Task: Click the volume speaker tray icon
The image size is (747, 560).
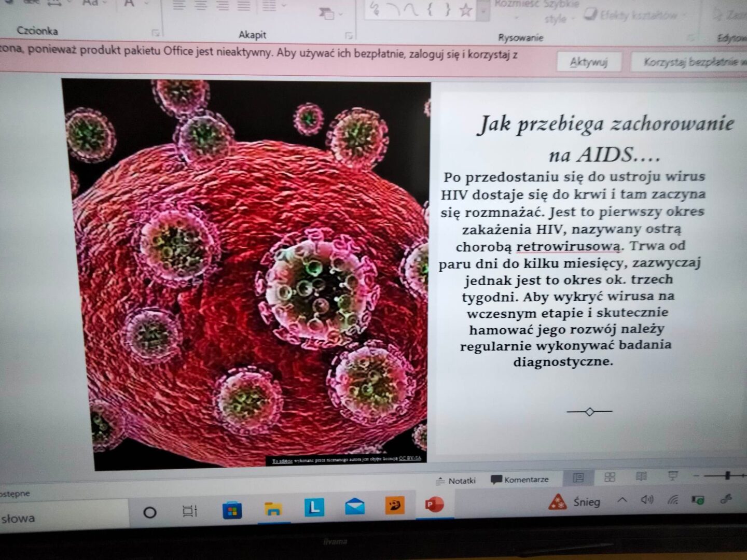Action: pyautogui.click(x=647, y=500)
